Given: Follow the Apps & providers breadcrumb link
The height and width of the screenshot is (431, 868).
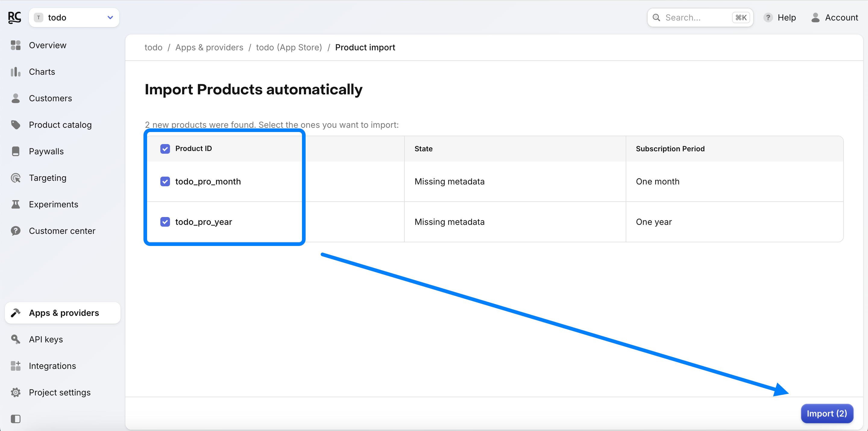Looking at the screenshot, I should tap(209, 48).
